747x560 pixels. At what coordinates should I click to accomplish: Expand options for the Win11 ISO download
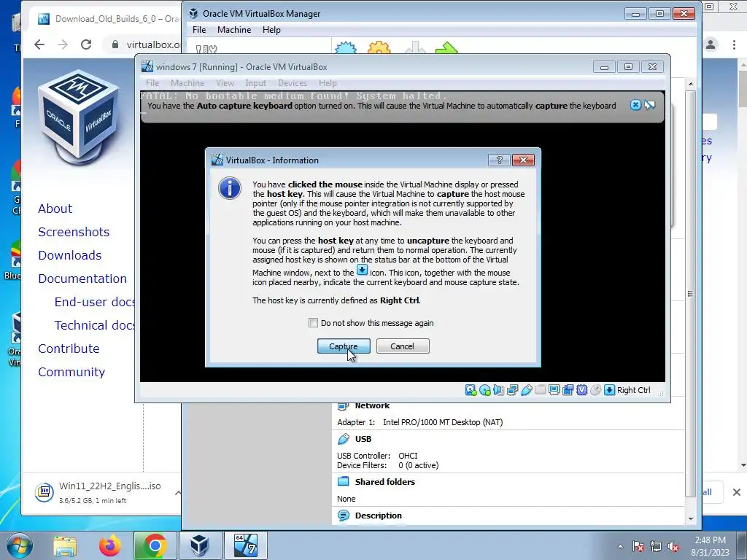pyautogui.click(x=178, y=493)
